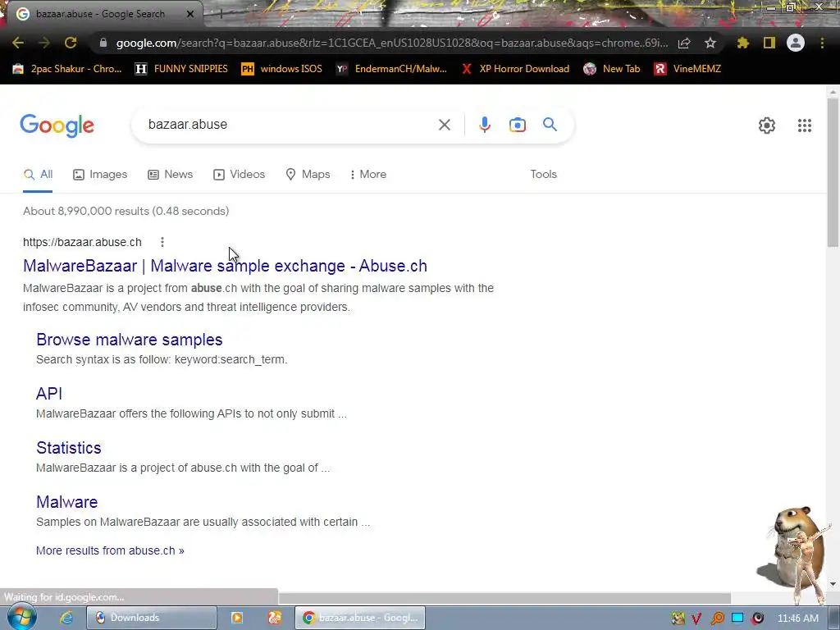Click the horizontal scrollbar at page bottom
Image resolution: width=840 pixels, height=630 pixels.
504,598
